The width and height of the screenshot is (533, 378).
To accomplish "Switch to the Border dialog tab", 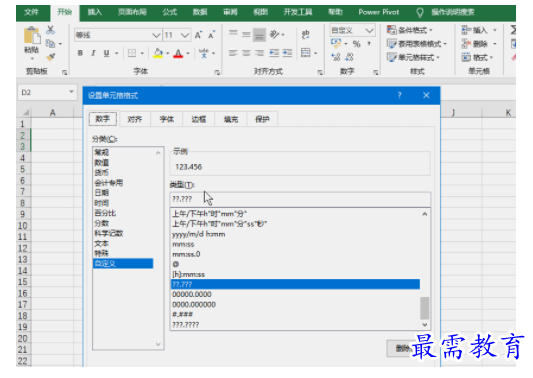I will (x=199, y=119).
